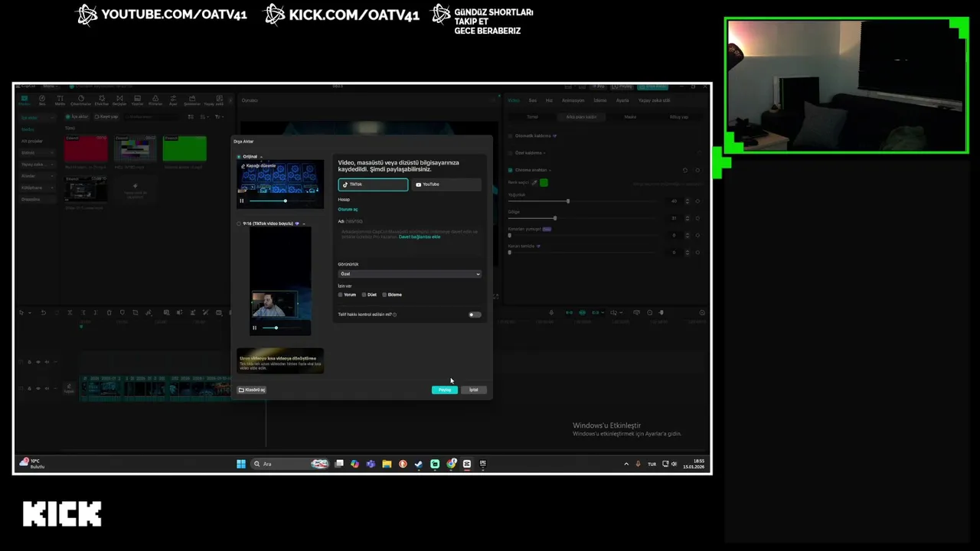
Task: Open the Ayar adjustment tab in CapCut
Action: coord(173,100)
